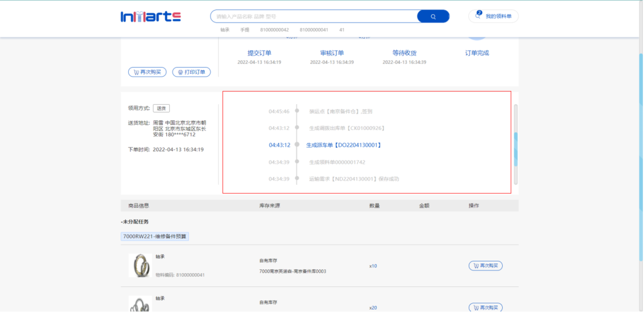This screenshot has width=644, height=312.
Task: Click the logistics log inner scrollbar
Action: point(516,149)
